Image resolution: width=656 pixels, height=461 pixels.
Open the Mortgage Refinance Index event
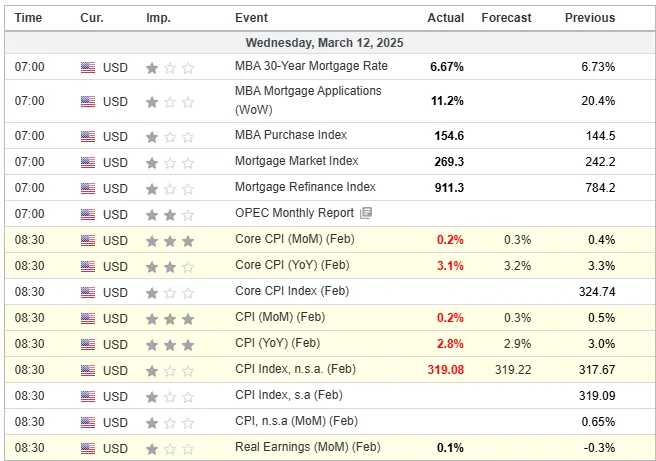coord(305,187)
